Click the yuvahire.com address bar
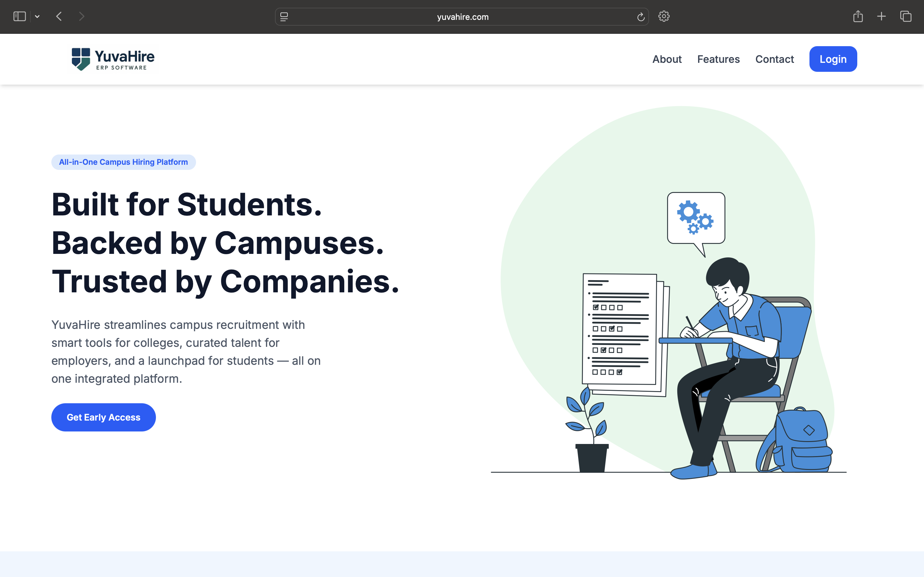924x577 pixels. (462, 17)
